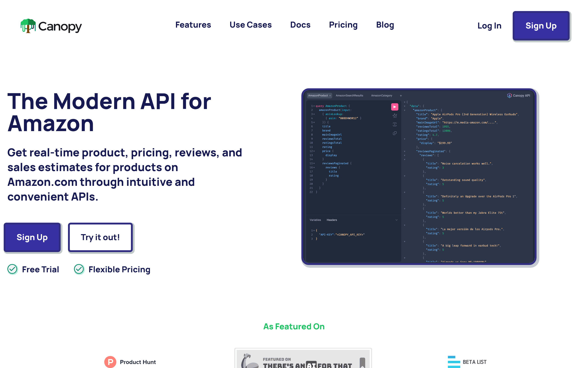Click the Canopy API logo in the playground
The width and height of the screenshot is (588, 368).
coord(518,96)
